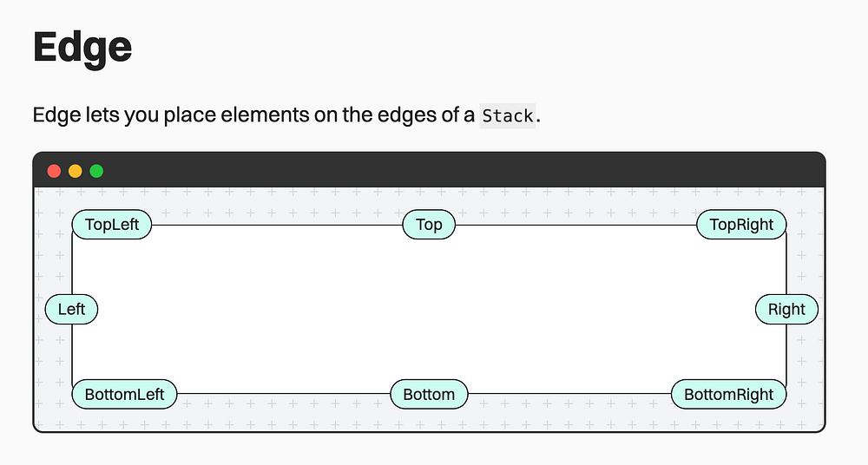This screenshot has width=868, height=465.
Task: Click the Bottom pill label
Action: click(x=429, y=394)
